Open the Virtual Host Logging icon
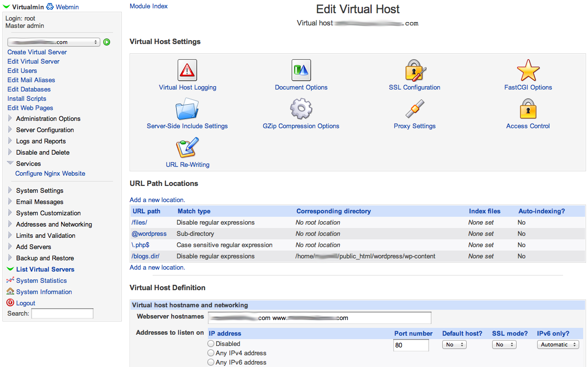This screenshot has height=367, width=588. click(x=187, y=70)
